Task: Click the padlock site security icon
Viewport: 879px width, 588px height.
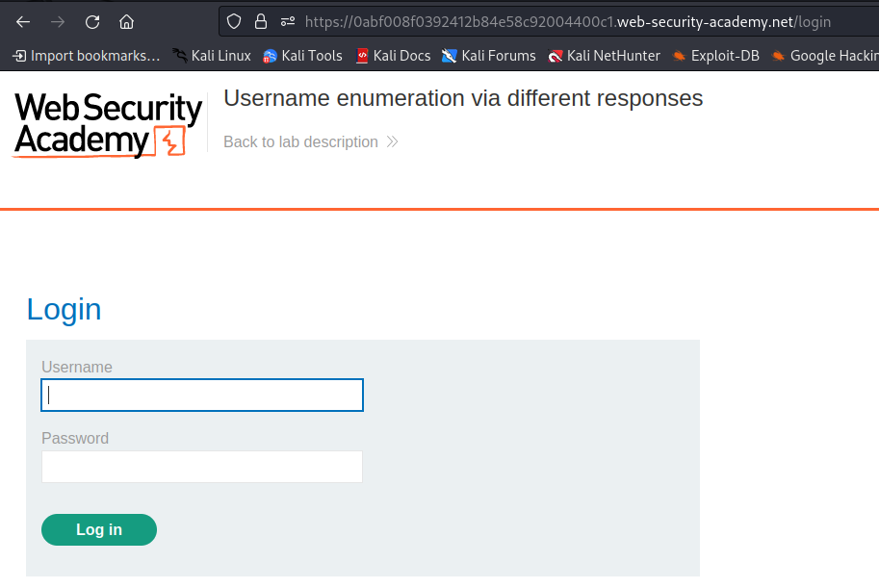Action: [x=261, y=22]
